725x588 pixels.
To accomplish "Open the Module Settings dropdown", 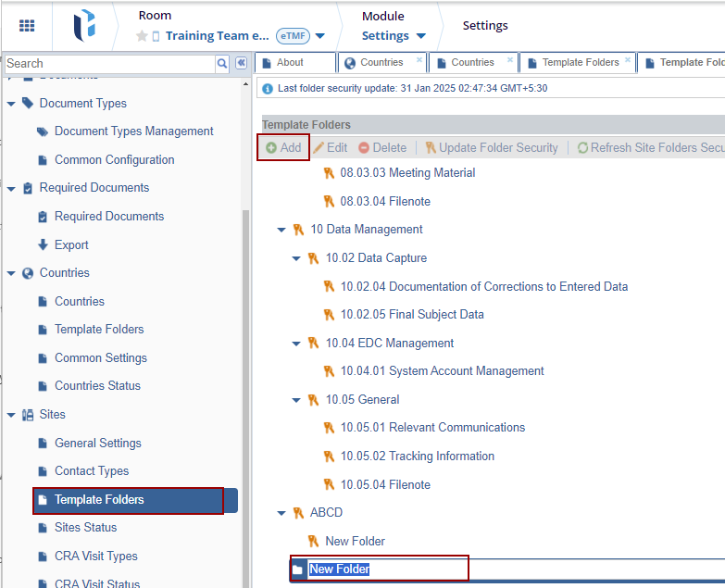I will coord(421,36).
